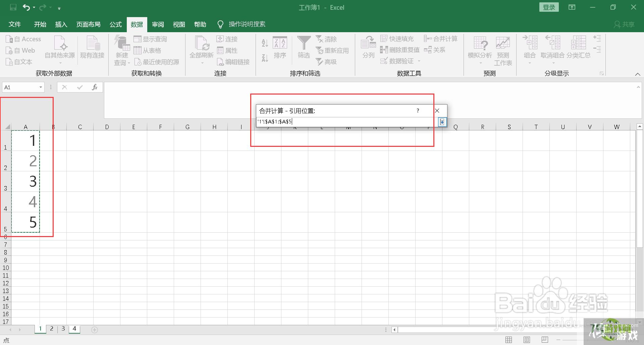
Task: Open the 文件 tab
Action: pos(14,24)
